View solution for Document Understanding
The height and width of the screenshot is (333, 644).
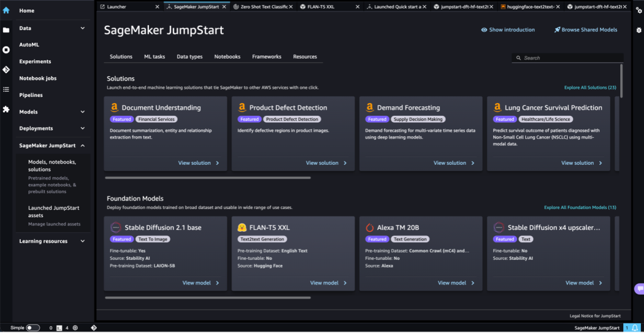199,163
